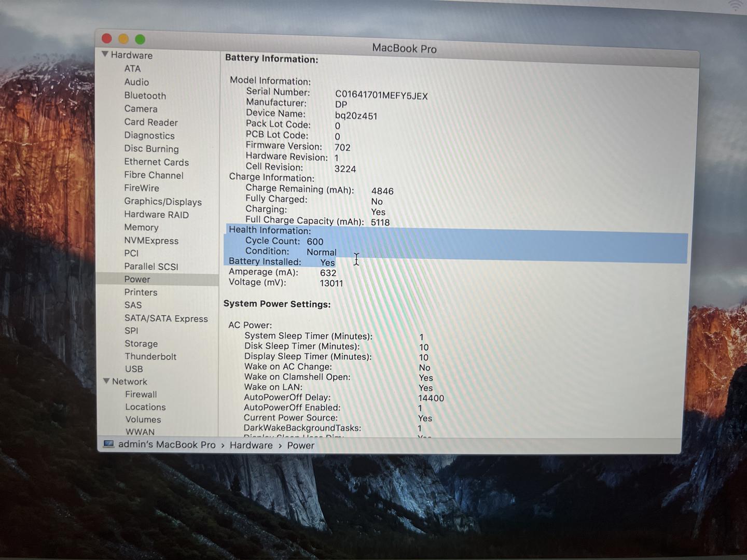The image size is (747, 560).
Task: Open Storage information
Action: [x=141, y=344]
